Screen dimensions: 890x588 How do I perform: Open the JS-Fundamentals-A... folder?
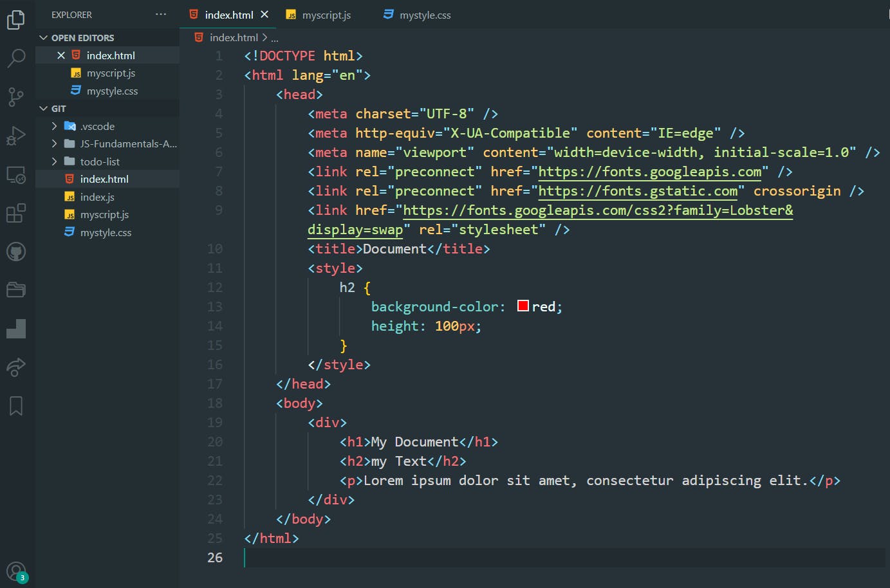point(128,143)
